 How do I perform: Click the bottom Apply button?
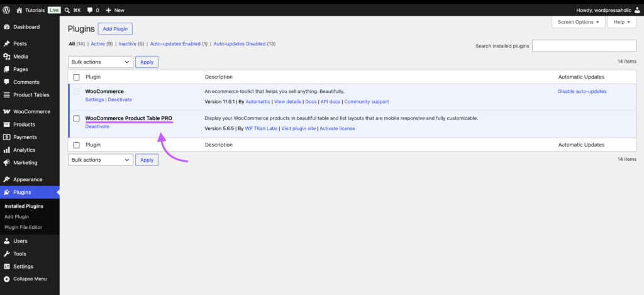[x=147, y=160]
